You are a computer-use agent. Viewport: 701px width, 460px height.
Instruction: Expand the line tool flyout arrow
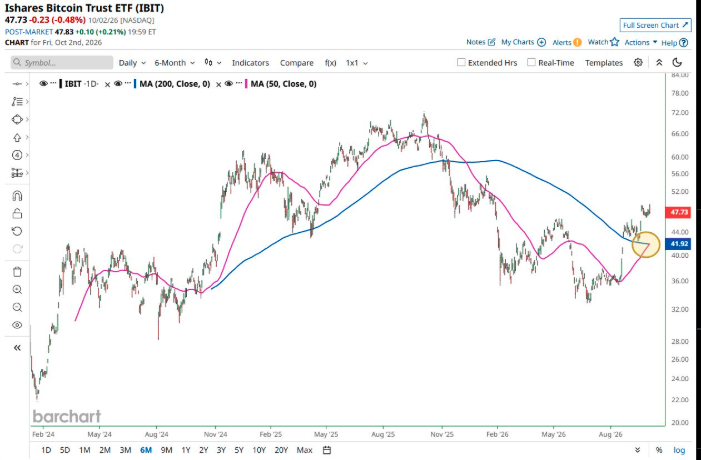(x=27, y=84)
